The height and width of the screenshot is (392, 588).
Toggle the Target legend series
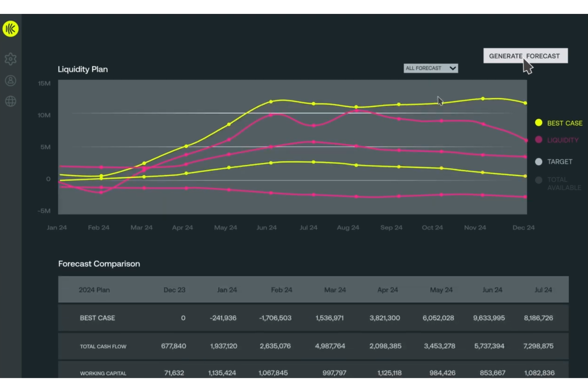click(554, 162)
